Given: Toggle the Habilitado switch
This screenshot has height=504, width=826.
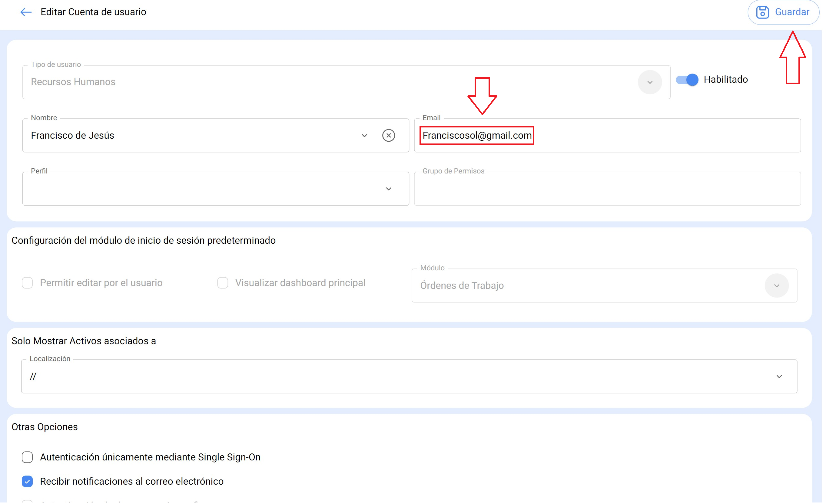Looking at the screenshot, I should coord(687,80).
